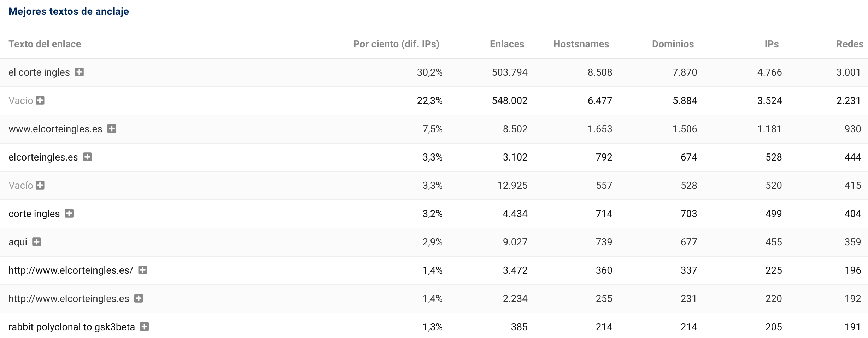
Task: Open the 'el corte ingles' anchor text
Action: [39, 72]
